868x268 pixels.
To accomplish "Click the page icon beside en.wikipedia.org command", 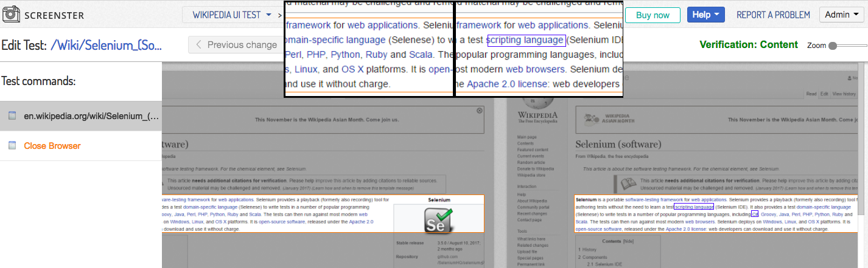I will tap(12, 115).
